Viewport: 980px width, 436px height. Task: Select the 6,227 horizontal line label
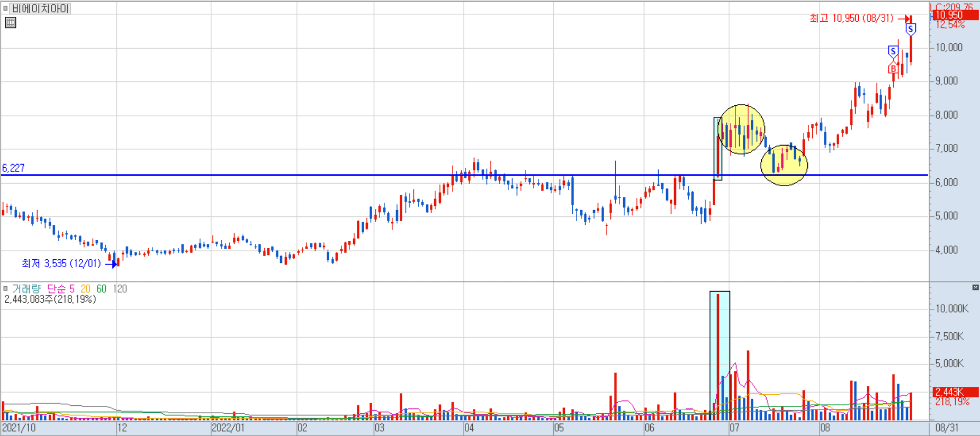click(x=13, y=168)
